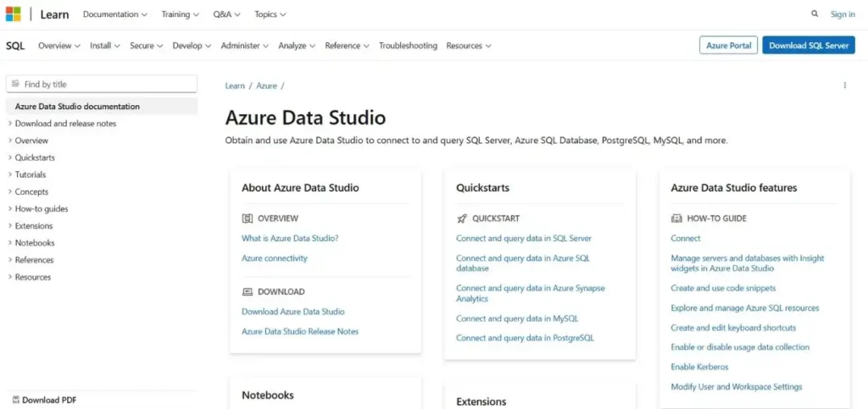
Task: Click the filter icon in Find by title
Action: point(15,84)
